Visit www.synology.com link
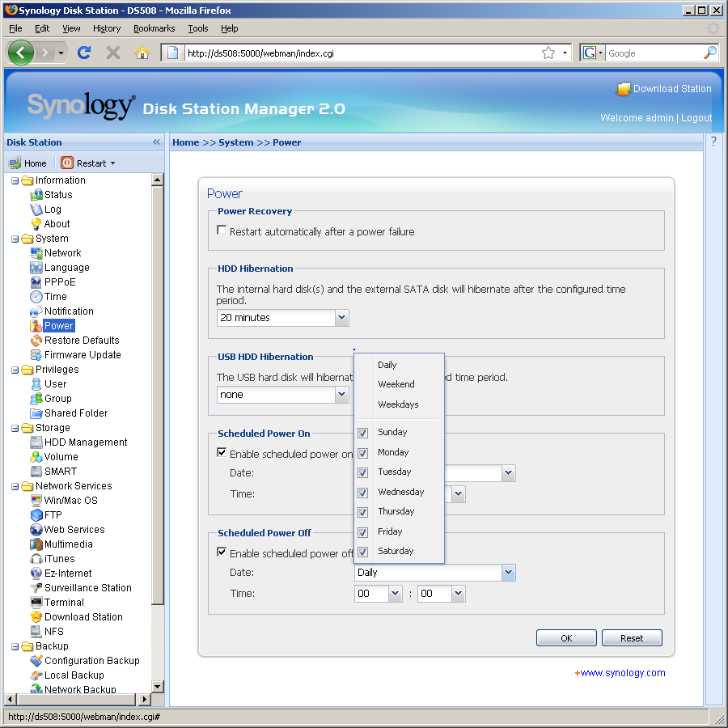This screenshot has width=728, height=728. tap(623, 673)
